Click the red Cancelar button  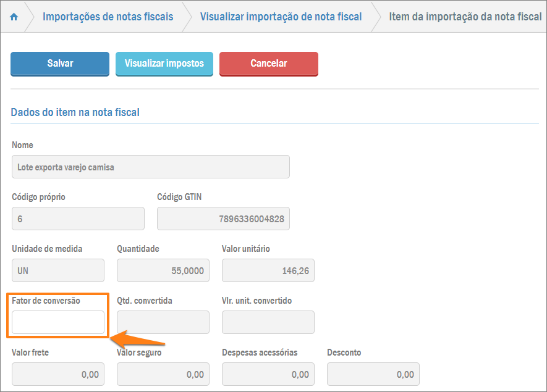pos(268,64)
